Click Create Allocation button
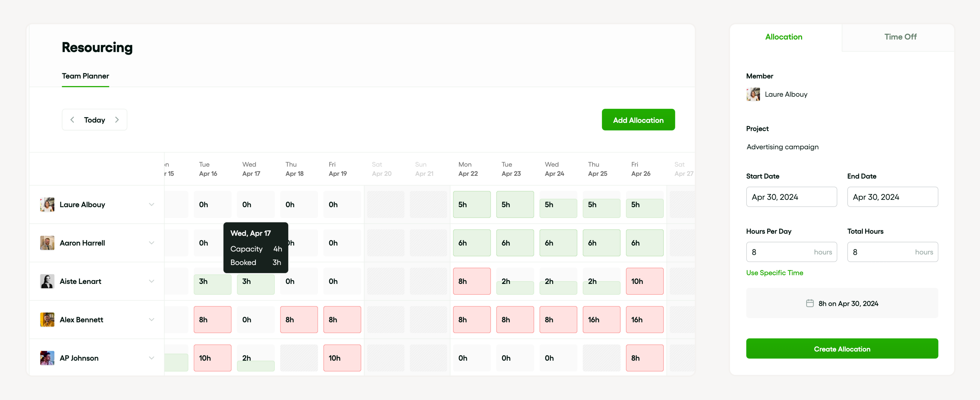 [x=842, y=349]
